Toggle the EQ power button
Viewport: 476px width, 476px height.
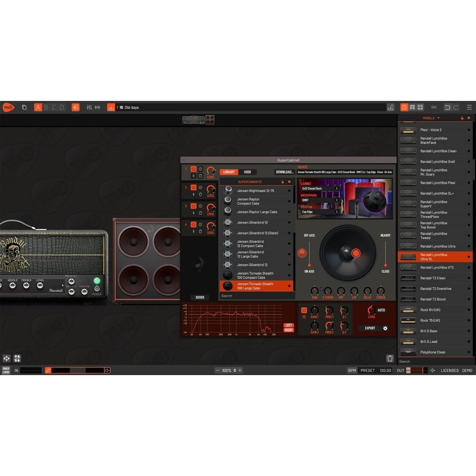point(304,310)
